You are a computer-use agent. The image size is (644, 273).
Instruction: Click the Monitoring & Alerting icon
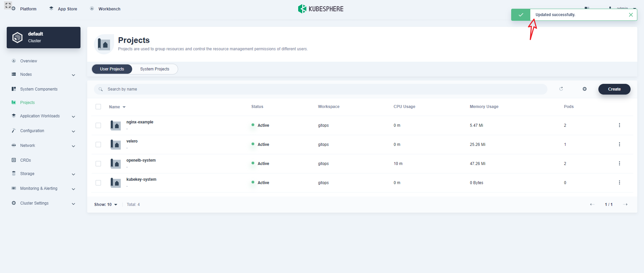14,188
